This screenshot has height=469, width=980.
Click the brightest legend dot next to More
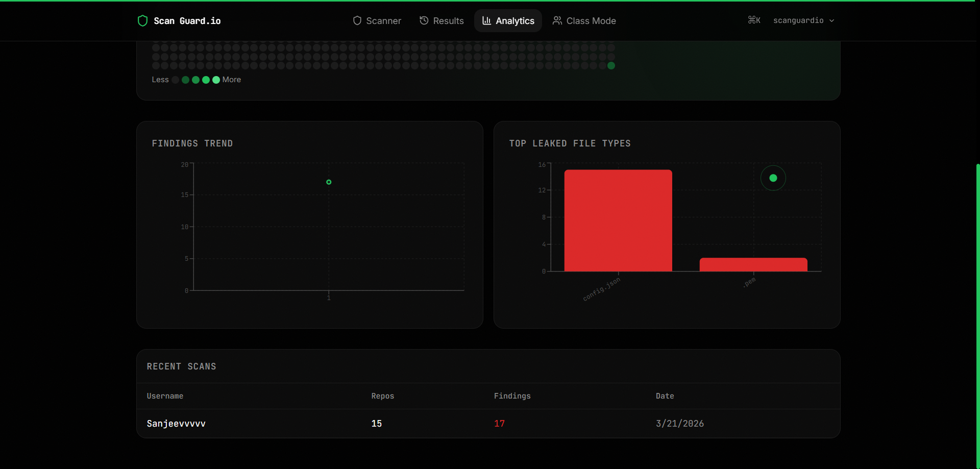coord(216,80)
